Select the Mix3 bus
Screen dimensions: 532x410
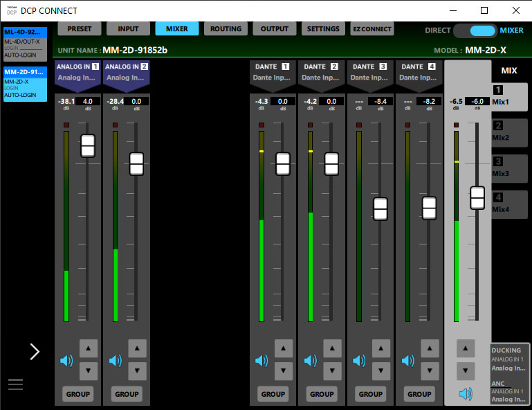(x=509, y=168)
